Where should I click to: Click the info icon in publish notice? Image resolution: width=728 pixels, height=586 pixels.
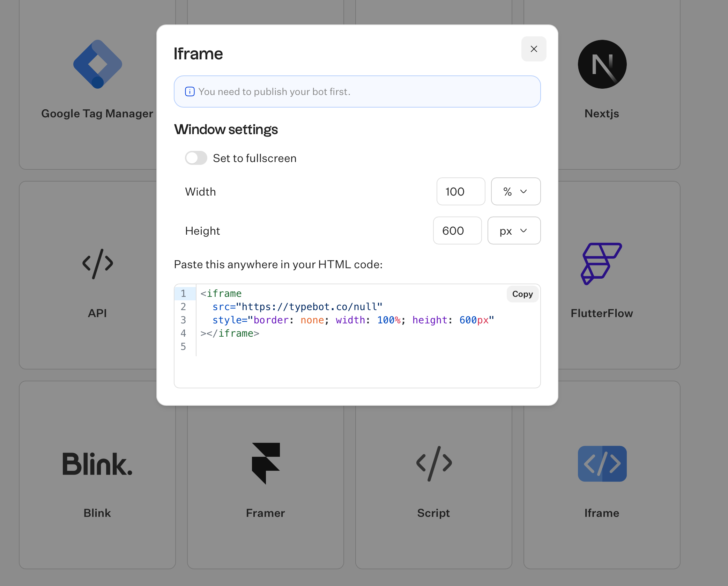(x=190, y=92)
